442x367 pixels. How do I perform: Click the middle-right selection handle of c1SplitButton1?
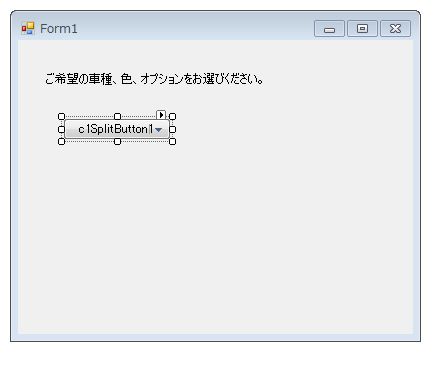[x=172, y=129]
